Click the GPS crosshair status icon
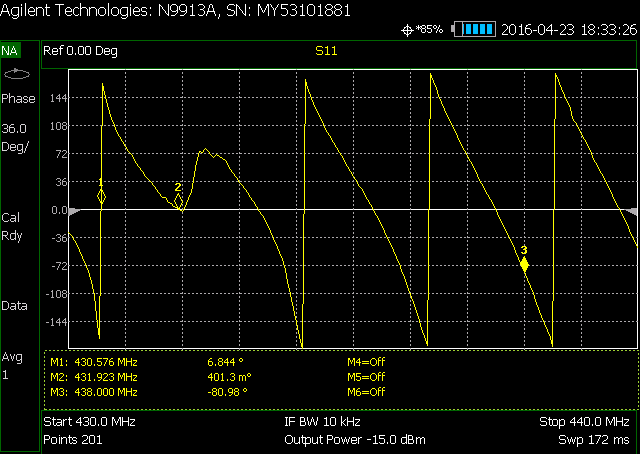The width and height of the screenshot is (640, 454). coord(407,30)
